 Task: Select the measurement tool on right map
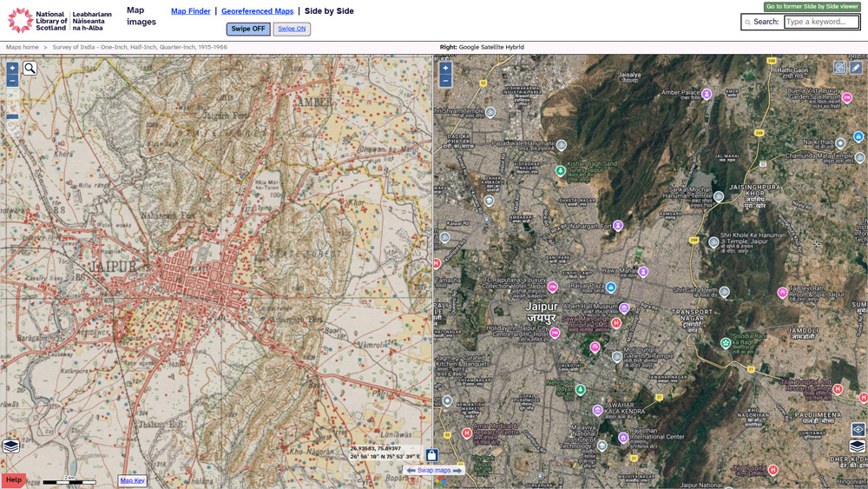pyautogui.click(x=840, y=68)
